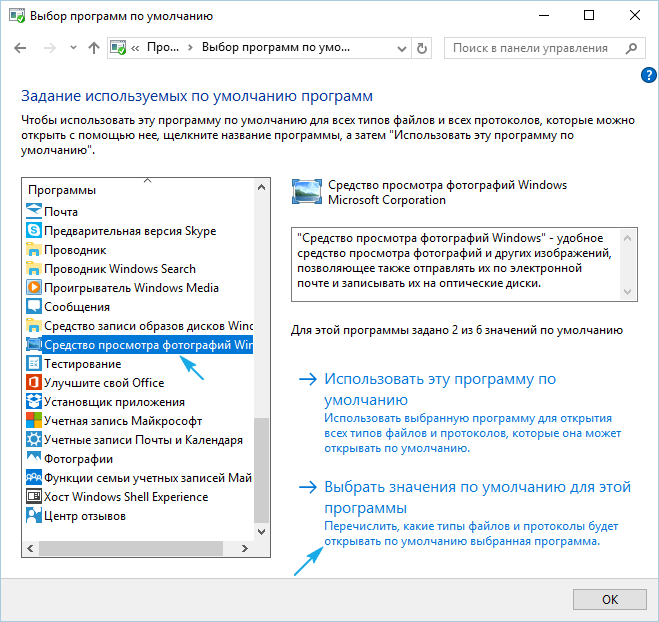
Task: Expand the breadcrumb chevron before Про…
Action: pyautogui.click(x=135, y=48)
